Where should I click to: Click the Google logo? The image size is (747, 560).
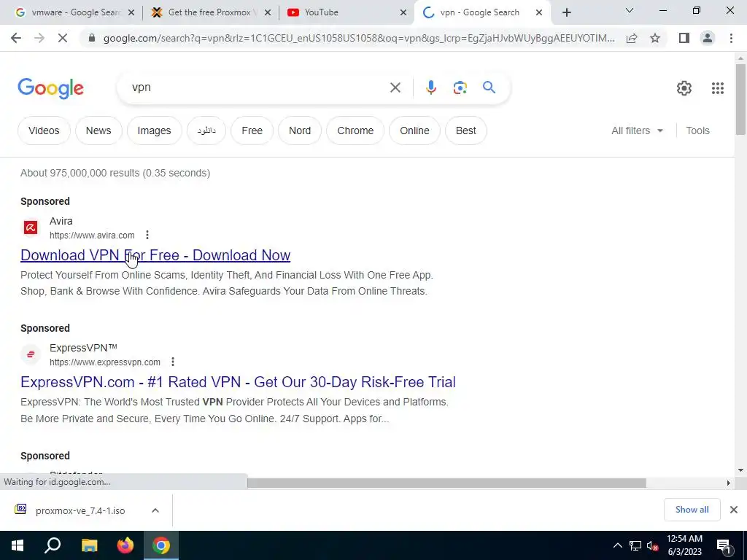[50, 88]
